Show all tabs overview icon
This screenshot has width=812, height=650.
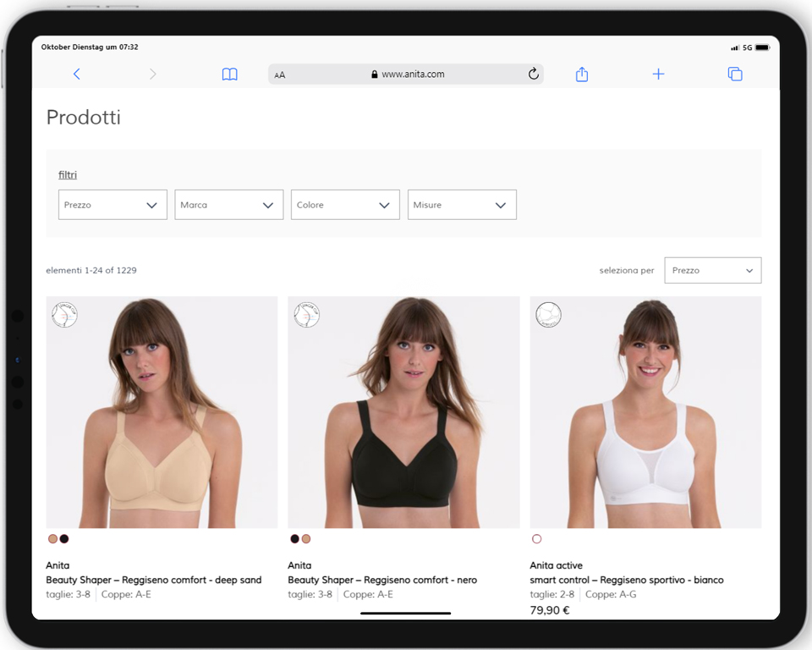735,74
